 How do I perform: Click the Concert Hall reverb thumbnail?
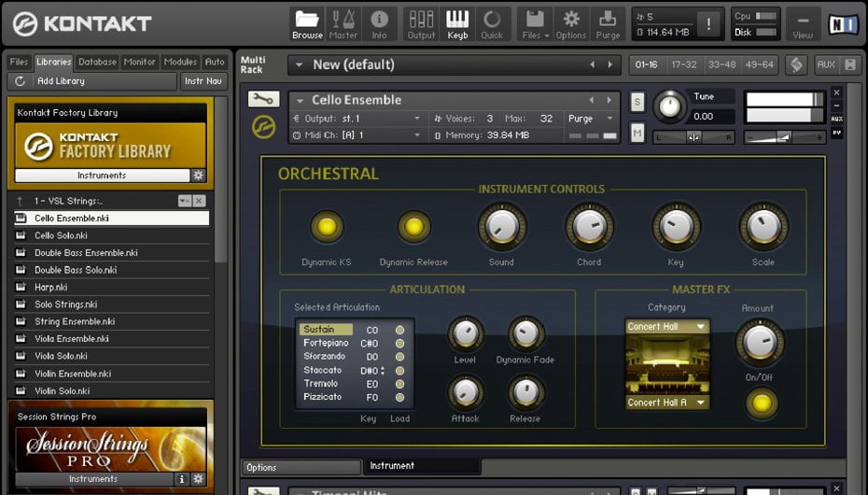point(667,365)
